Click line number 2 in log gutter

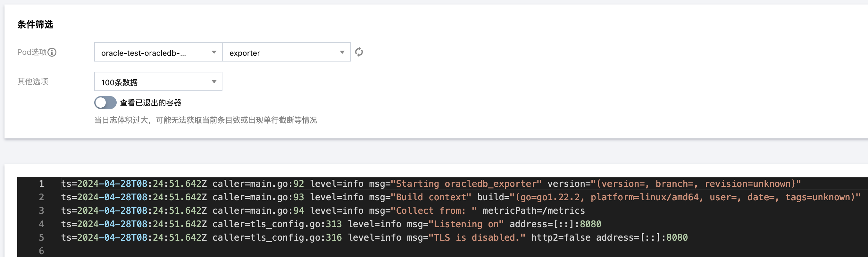point(41,197)
